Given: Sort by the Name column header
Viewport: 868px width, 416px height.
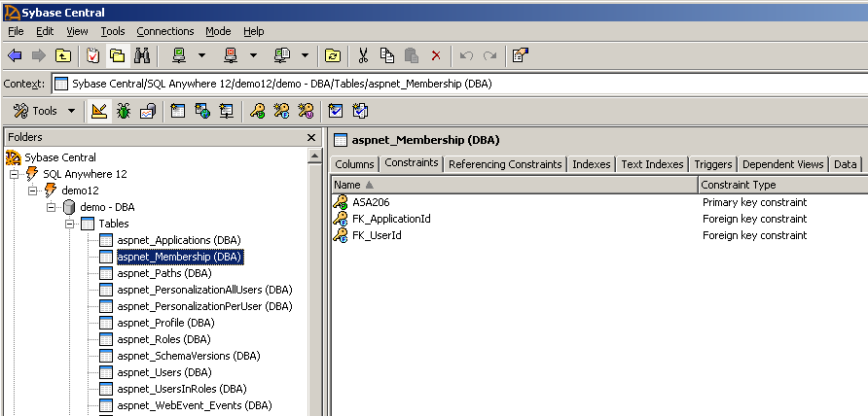Looking at the screenshot, I should tap(514, 185).
